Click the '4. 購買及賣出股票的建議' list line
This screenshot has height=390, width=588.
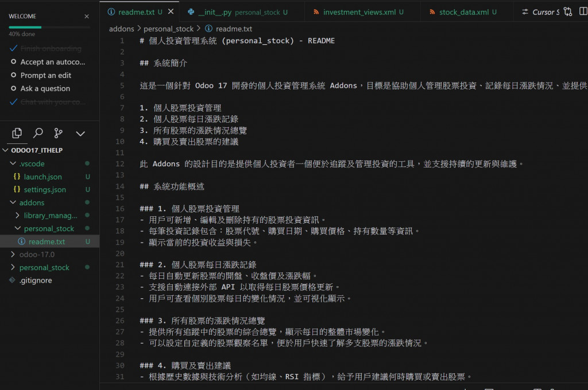tap(188, 142)
